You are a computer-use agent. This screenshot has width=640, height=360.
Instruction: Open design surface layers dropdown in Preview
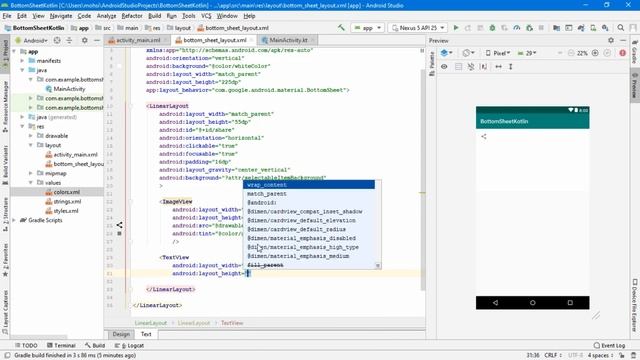447,53
